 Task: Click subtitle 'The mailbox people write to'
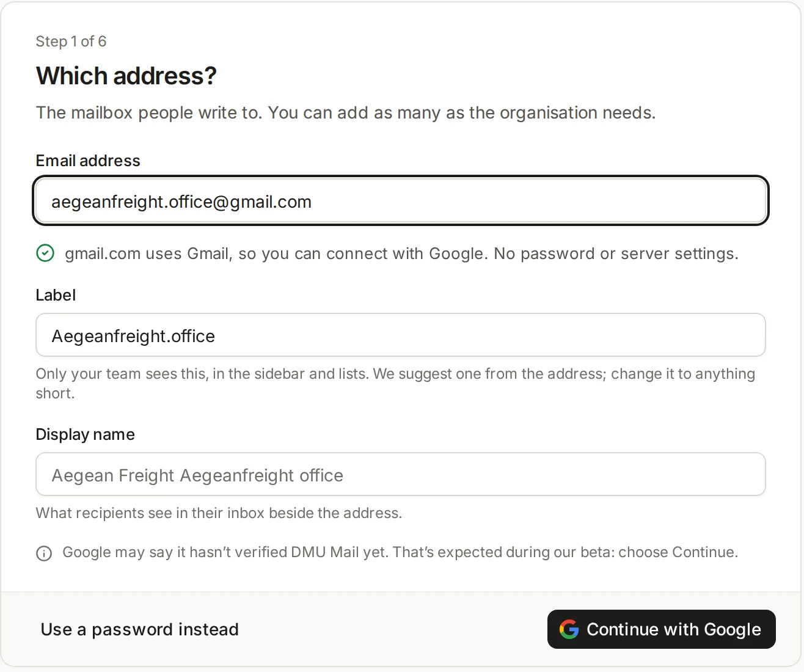point(148,113)
